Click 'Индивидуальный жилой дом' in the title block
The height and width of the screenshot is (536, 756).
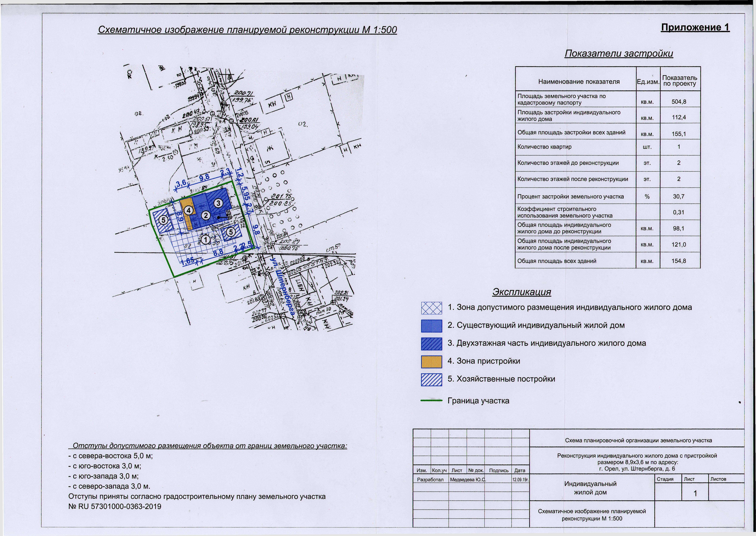(x=590, y=488)
